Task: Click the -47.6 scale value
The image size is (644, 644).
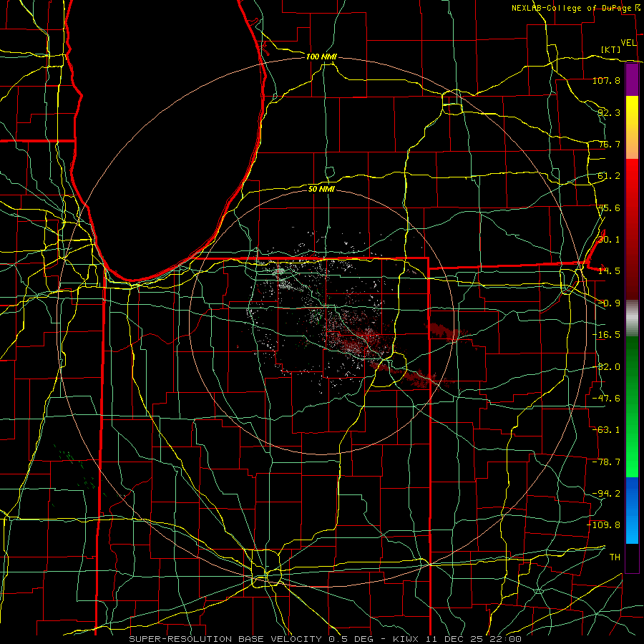Action: point(606,399)
